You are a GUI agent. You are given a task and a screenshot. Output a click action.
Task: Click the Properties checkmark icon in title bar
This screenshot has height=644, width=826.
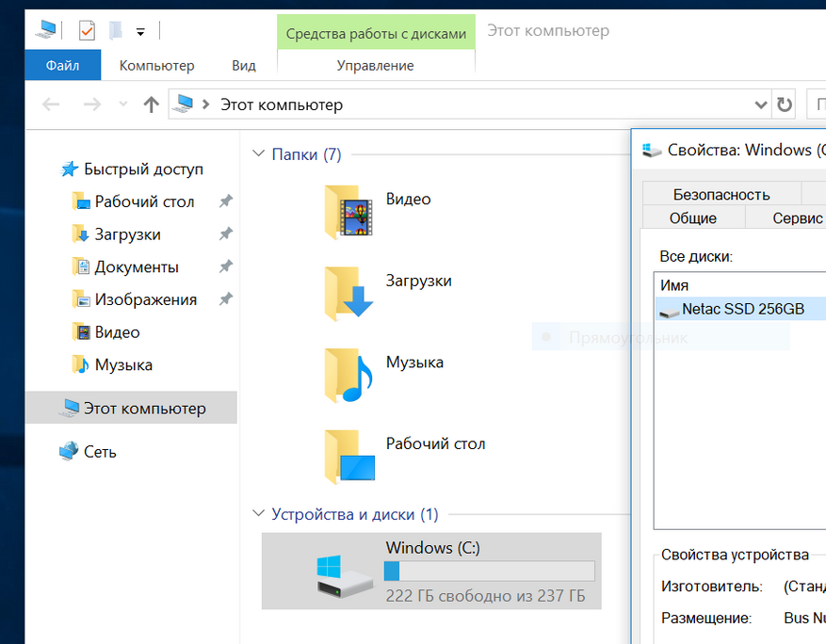point(87,30)
